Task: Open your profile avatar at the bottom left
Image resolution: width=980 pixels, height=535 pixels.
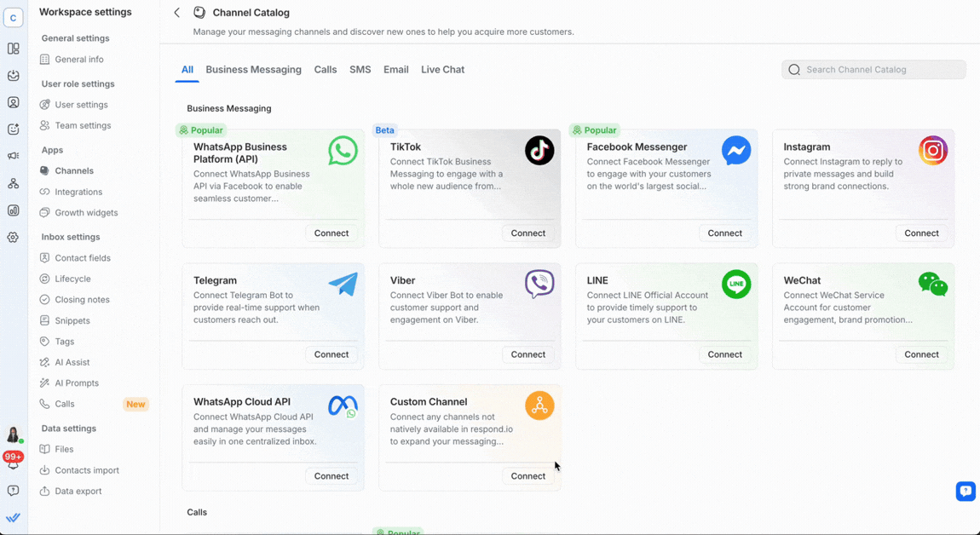Action: [x=13, y=434]
